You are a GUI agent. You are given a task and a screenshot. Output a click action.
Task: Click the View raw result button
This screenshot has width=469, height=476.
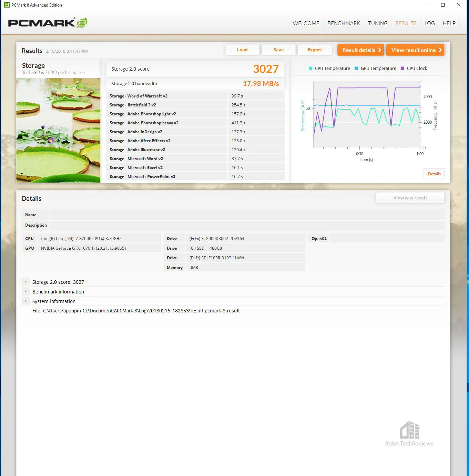410,198
